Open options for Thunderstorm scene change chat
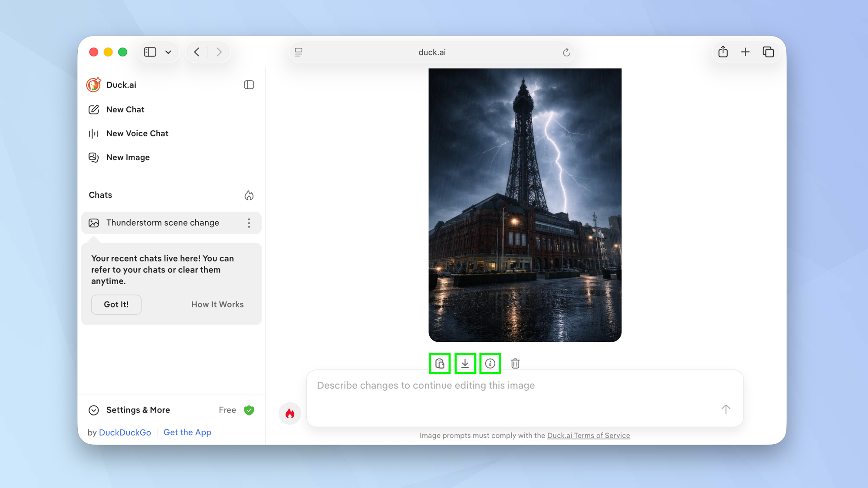 coord(249,223)
